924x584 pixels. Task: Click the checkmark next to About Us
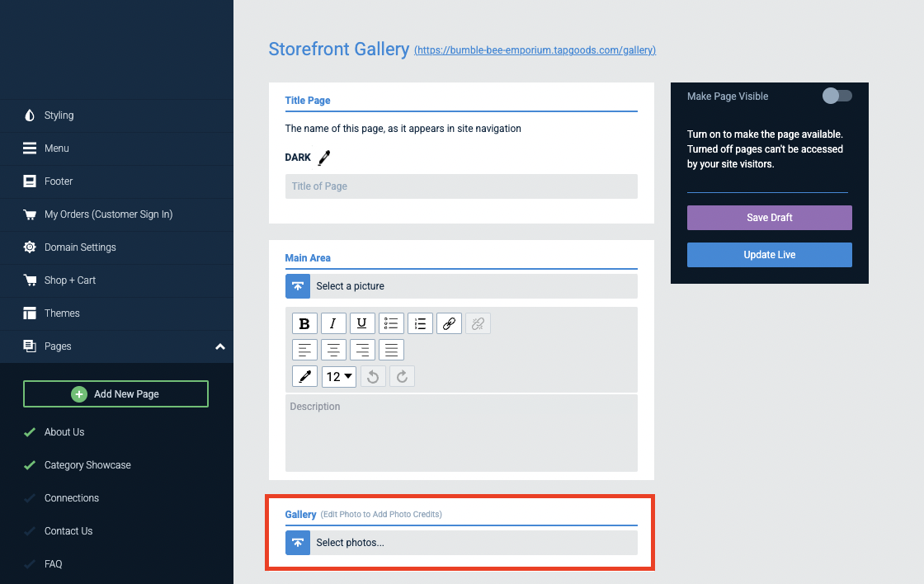pyautogui.click(x=29, y=431)
